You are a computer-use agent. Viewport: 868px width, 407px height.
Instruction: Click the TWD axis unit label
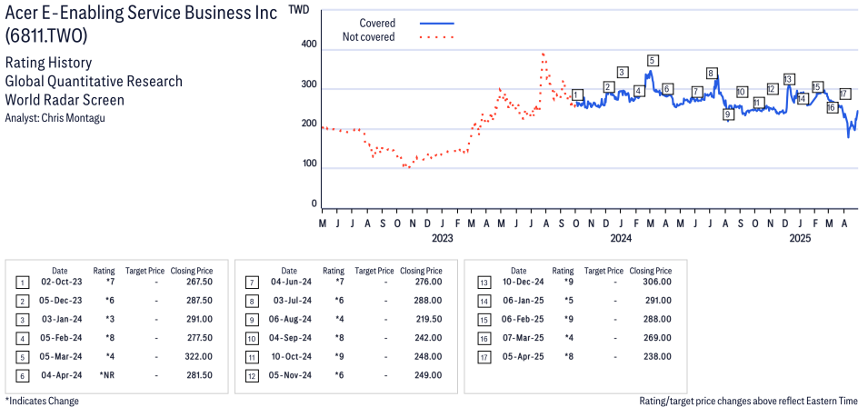click(298, 10)
